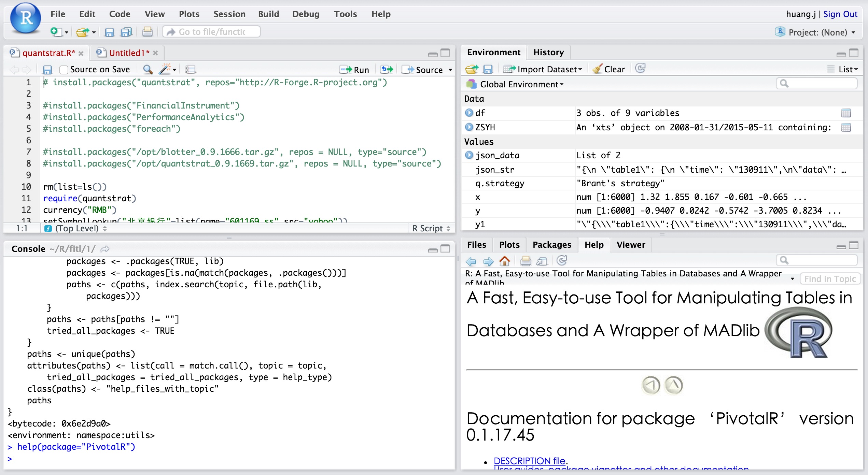This screenshot has width=868, height=475.
Task: Open the Tools menu
Action: click(345, 14)
